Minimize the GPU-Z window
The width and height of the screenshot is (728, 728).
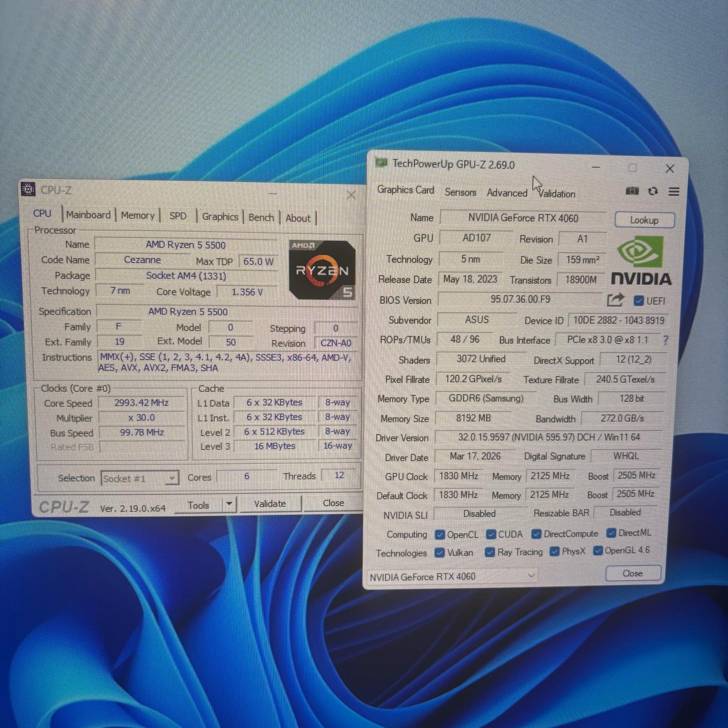coord(596,167)
